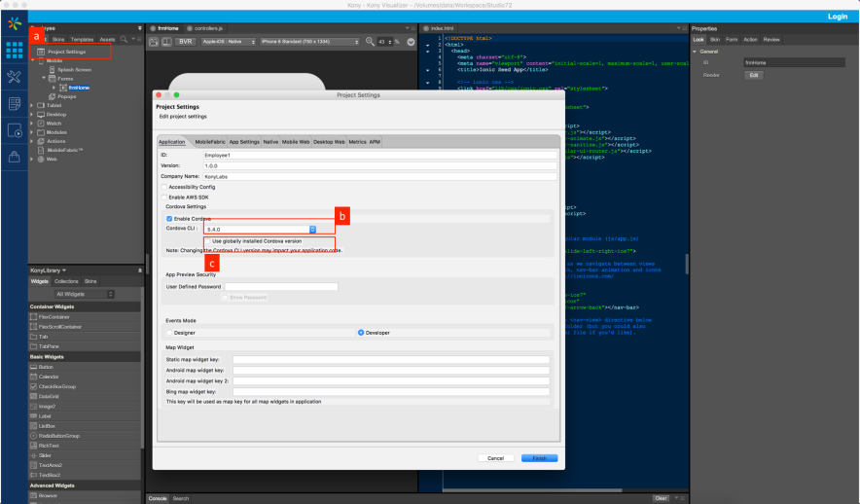This screenshot has height=504, width=860.
Task: Pick the Image2 widget
Action: click(x=47, y=407)
